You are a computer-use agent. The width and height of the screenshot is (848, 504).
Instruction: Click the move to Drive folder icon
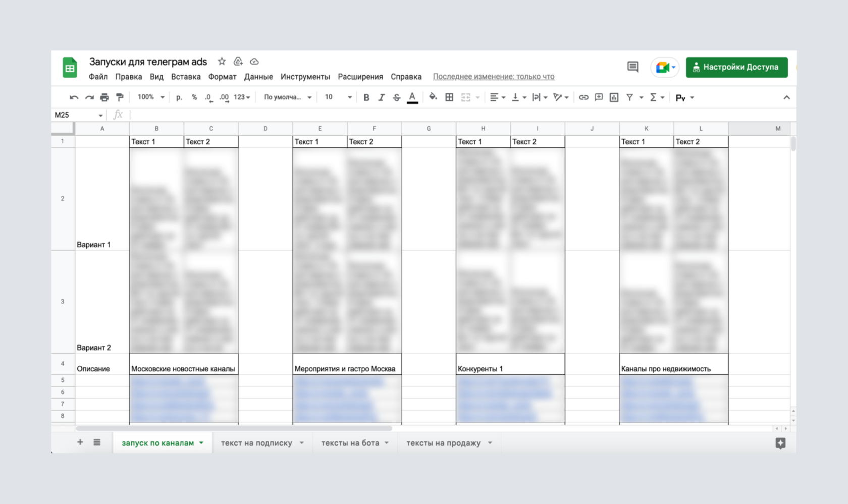(238, 62)
